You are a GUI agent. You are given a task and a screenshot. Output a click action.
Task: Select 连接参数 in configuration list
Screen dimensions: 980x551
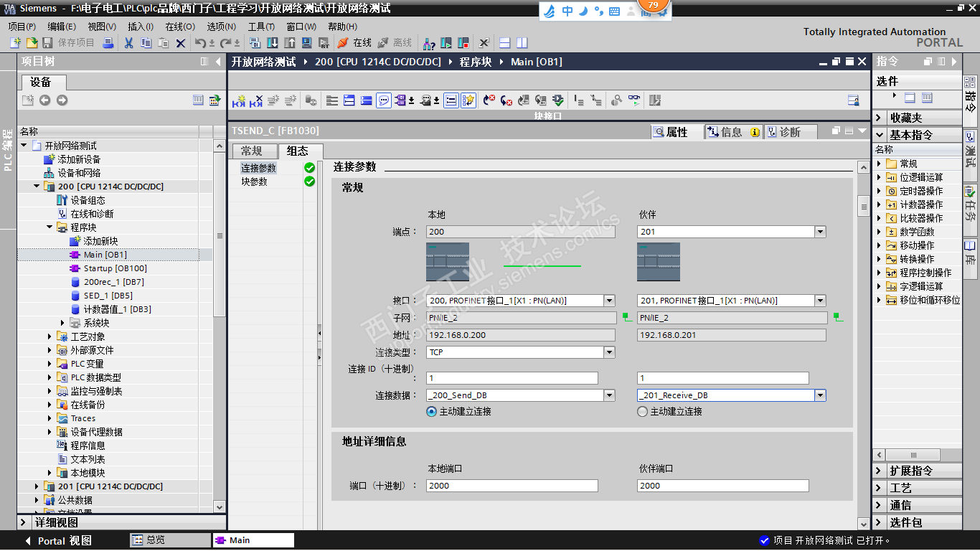pos(258,168)
